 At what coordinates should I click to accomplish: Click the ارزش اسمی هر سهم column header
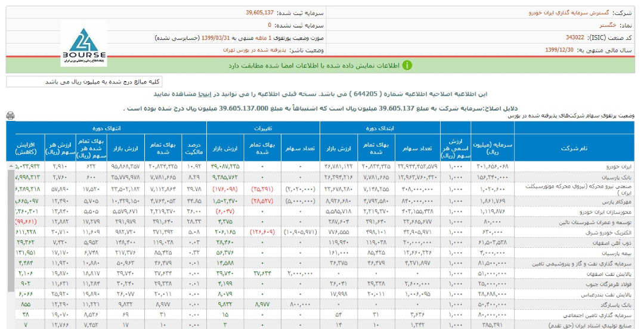[456, 148]
